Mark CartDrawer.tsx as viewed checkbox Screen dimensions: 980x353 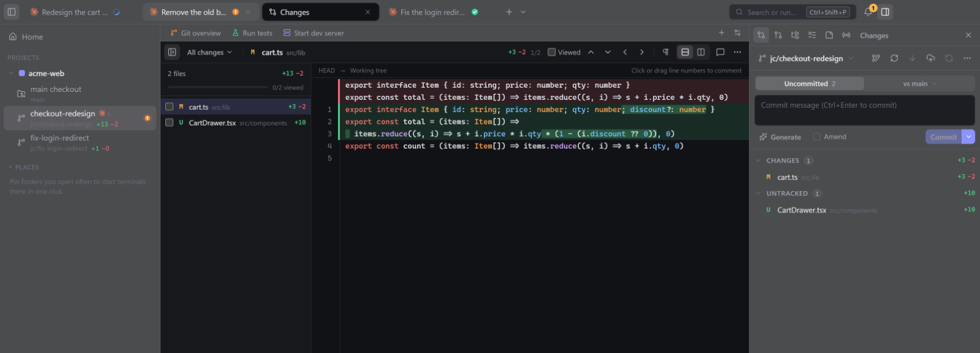click(x=169, y=123)
